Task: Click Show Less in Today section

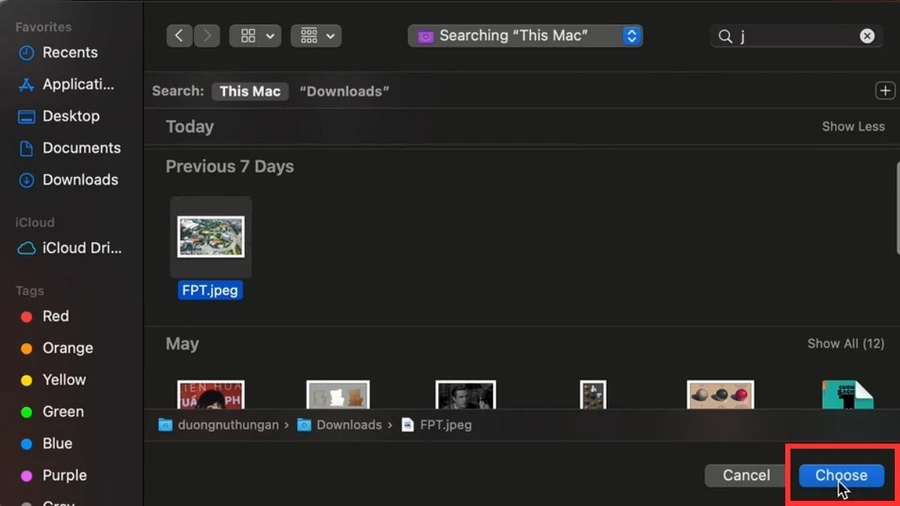Action: [x=853, y=126]
